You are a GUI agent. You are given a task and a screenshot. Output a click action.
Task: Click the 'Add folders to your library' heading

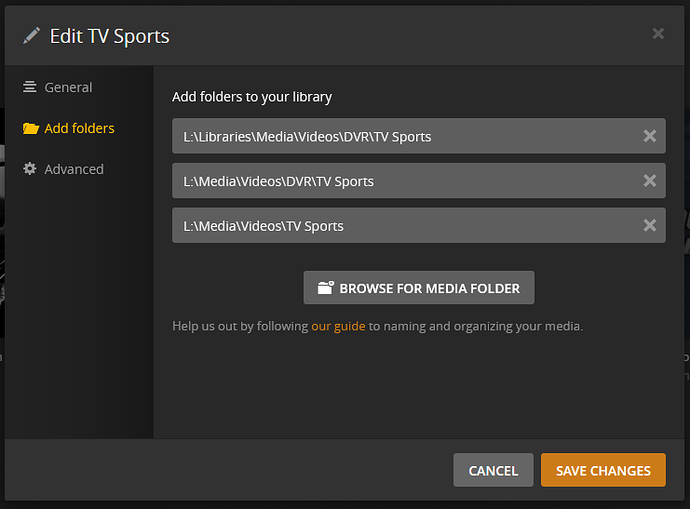tap(252, 97)
